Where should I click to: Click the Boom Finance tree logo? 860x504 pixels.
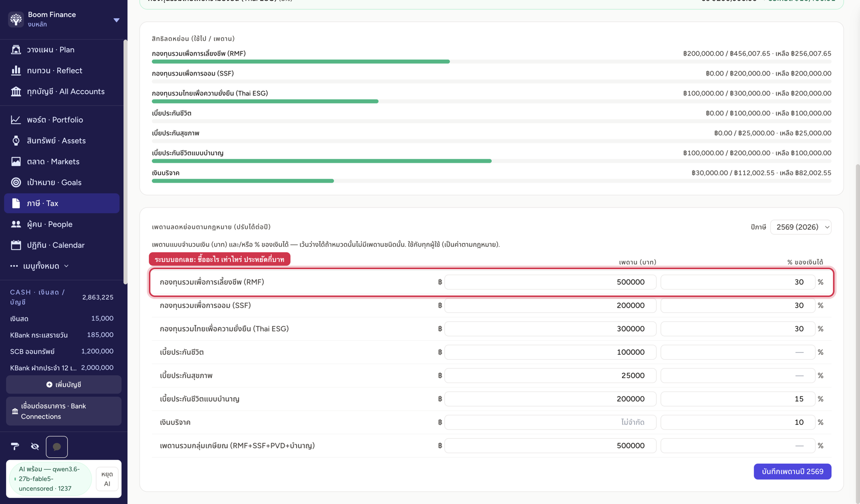[16, 19]
